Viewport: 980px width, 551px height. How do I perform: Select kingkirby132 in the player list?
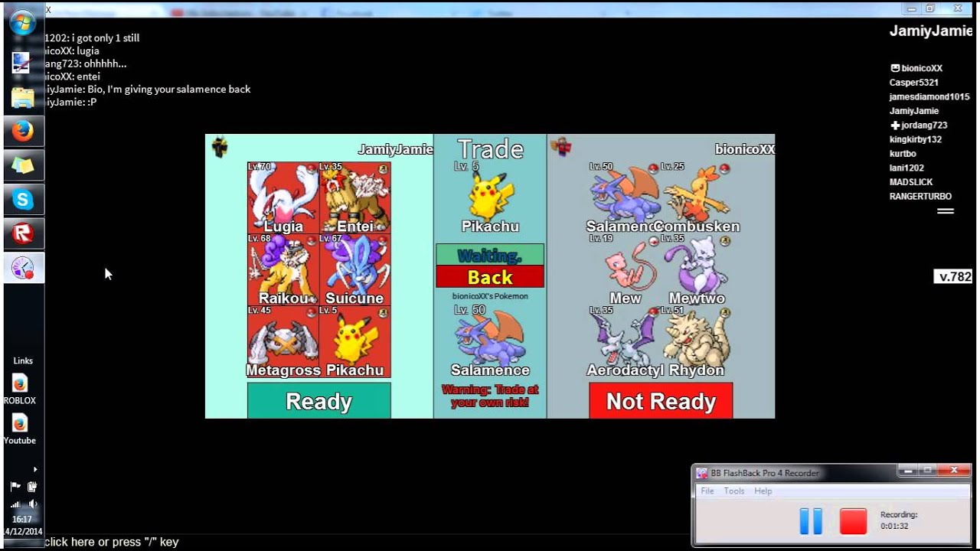point(916,140)
